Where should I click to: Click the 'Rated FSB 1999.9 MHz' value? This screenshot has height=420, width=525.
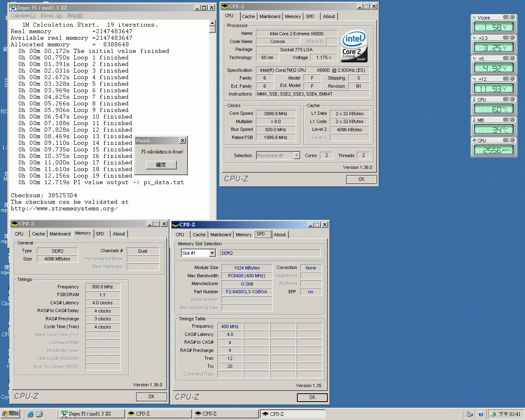(x=276, y=137)
